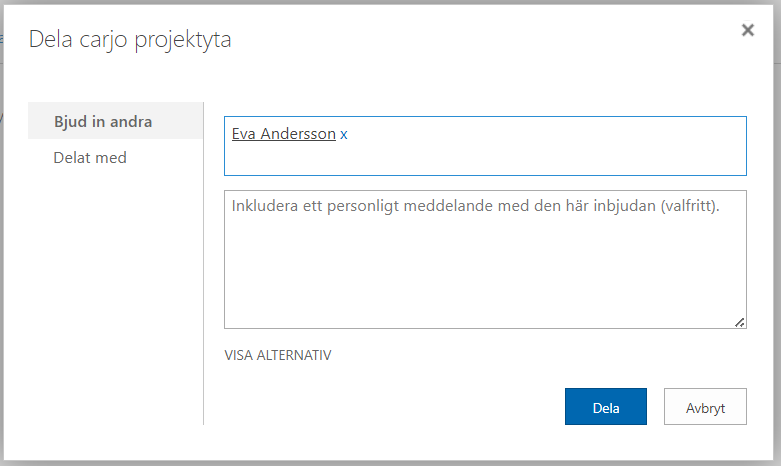Select the Bjud in andra tab

104,122
